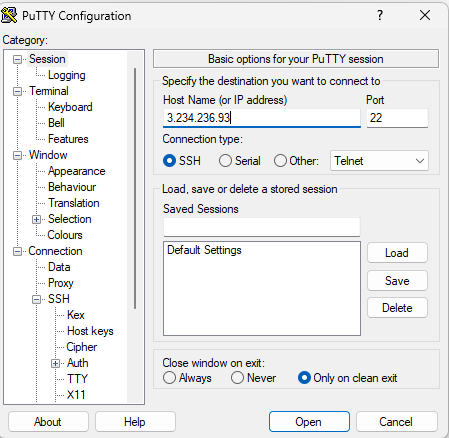449x438 pixels.
Task: Click the PuTTY icon in title bar
Action: 9,15
